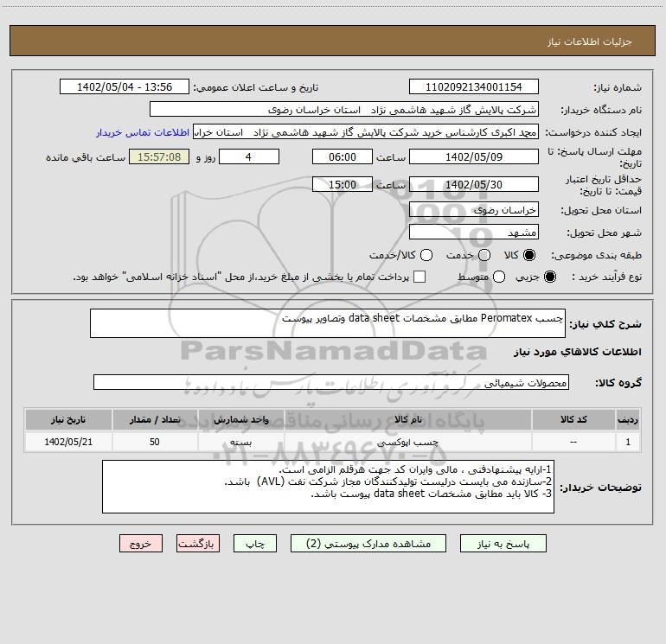Select the کالا radio button

pos(529,255)
